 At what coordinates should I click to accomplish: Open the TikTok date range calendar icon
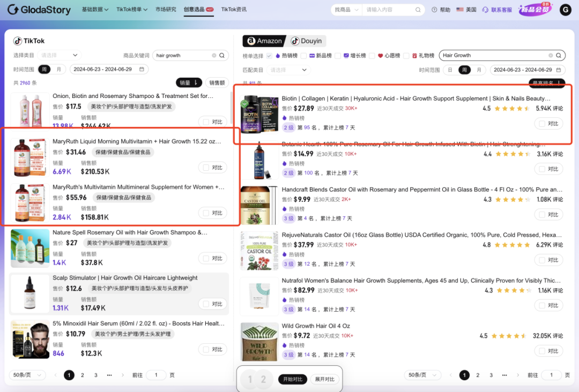pyautogui.click(x=142, y=69)
